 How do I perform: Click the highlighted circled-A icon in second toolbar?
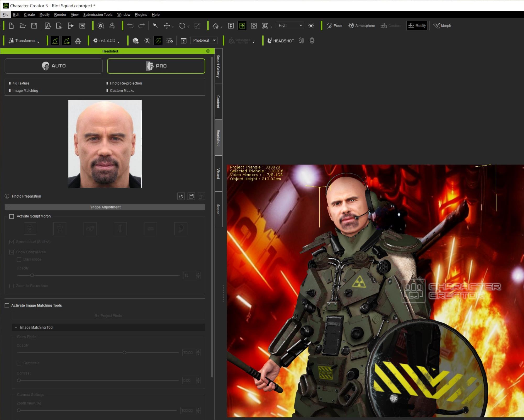(x=158, y=41)
